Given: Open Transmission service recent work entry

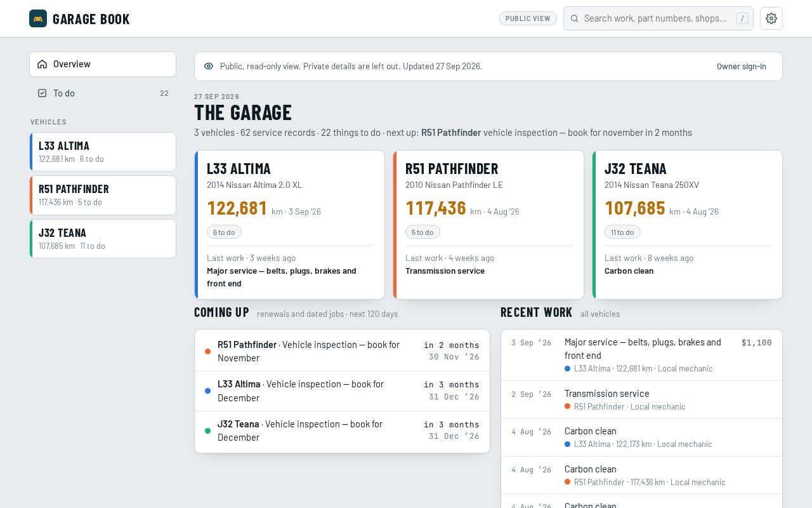Looking at the screenshot, I should tap(641, 399).
